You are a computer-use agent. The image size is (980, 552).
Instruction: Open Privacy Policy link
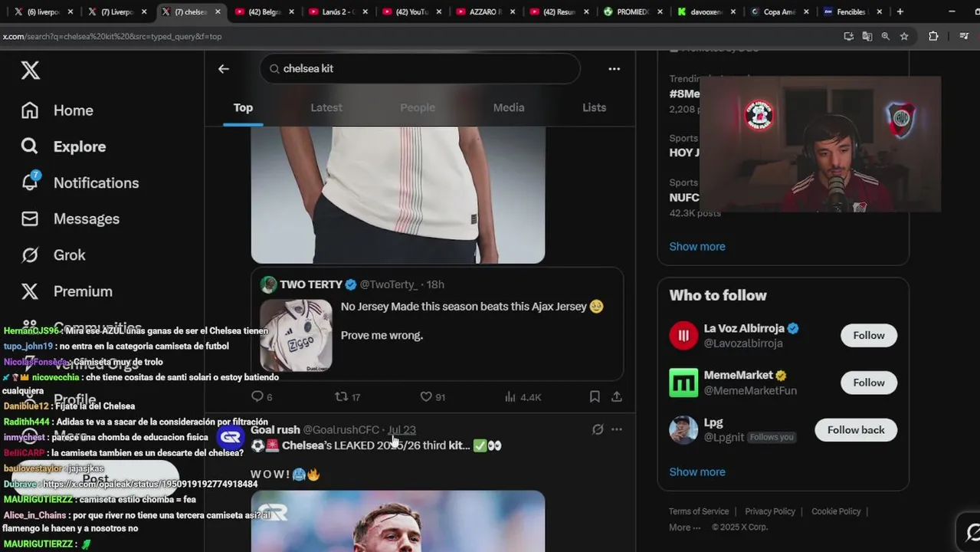(770, 511)
